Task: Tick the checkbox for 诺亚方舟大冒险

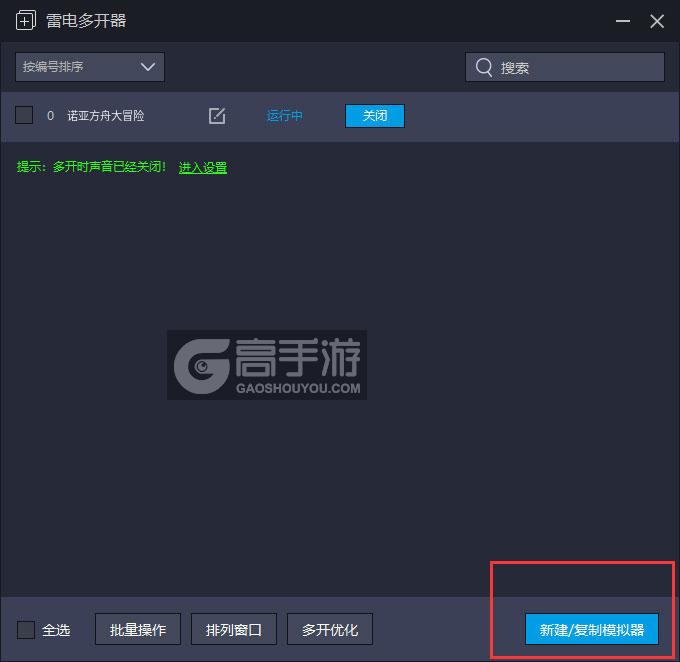Action: pos(24,115)
